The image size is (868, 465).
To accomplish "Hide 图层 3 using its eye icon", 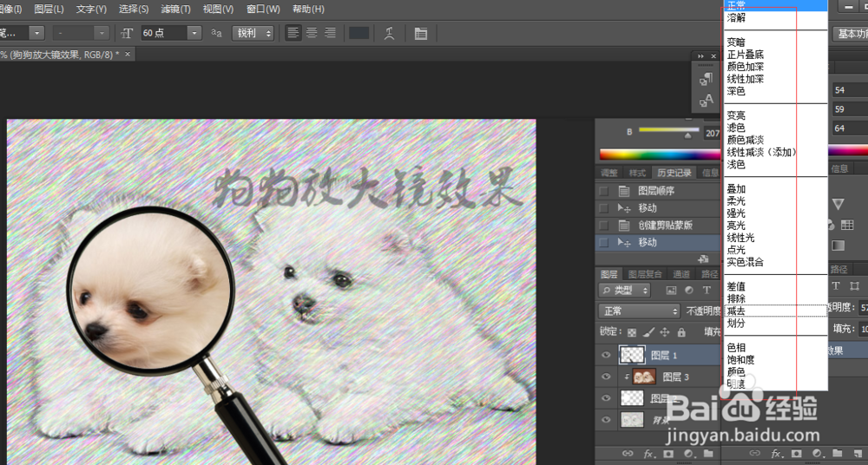I will [606, 377].
